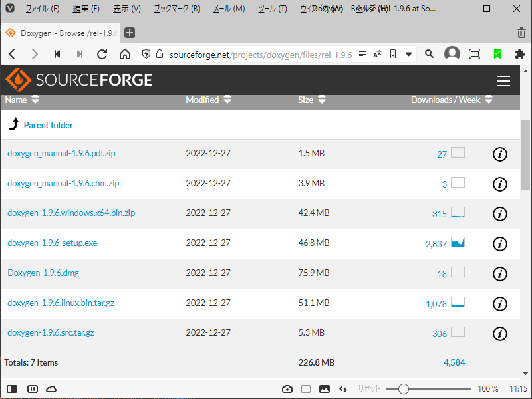Open closed tabs trash icon

(521, 33)
